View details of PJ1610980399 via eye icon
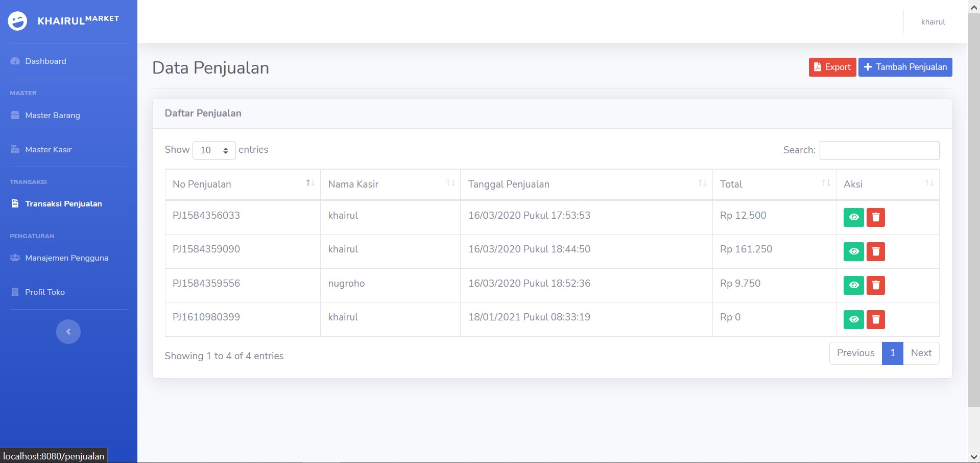 (x=853, y=319)
